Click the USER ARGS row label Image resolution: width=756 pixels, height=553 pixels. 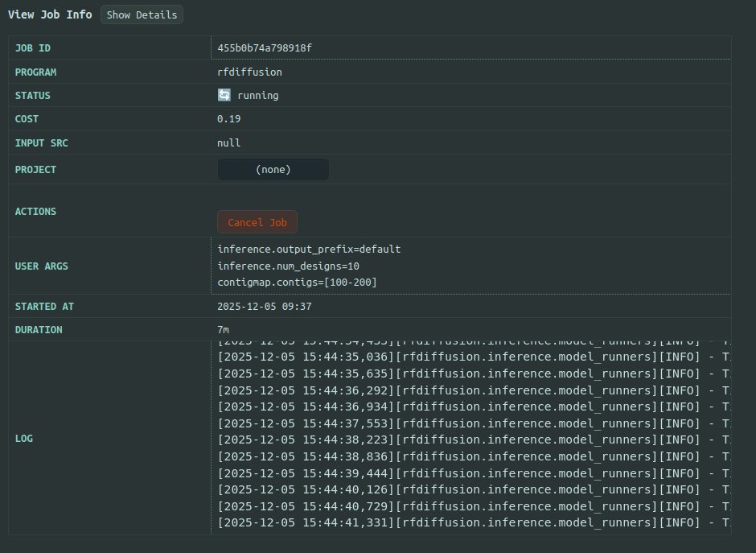click(x=42, y=266)
